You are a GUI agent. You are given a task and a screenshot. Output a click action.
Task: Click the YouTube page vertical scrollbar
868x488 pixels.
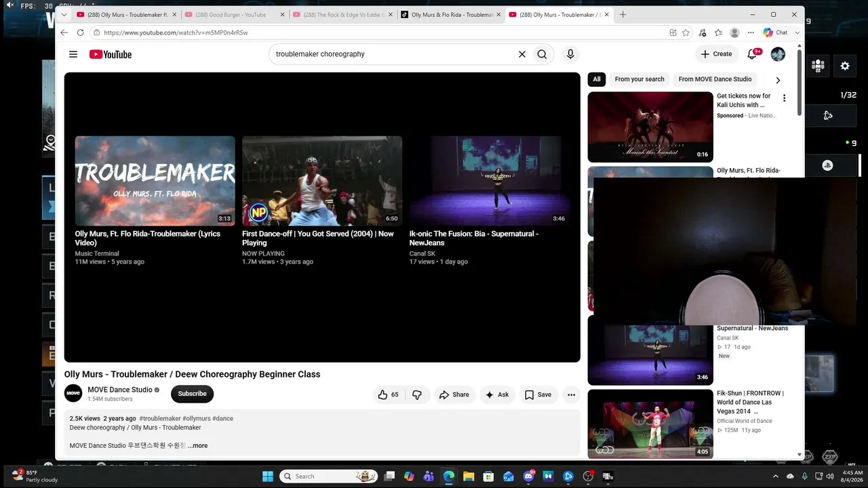pos(800,81)
